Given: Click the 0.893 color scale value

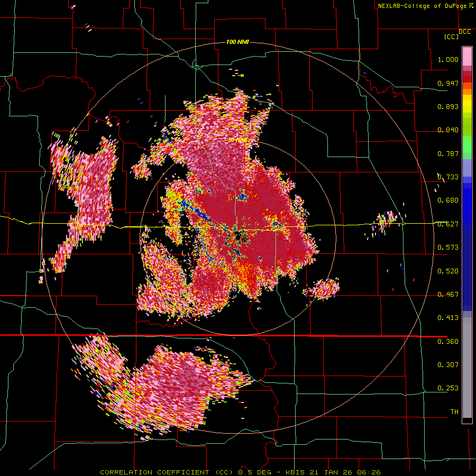Looking at the screenshot, I should tap(448, 106).
